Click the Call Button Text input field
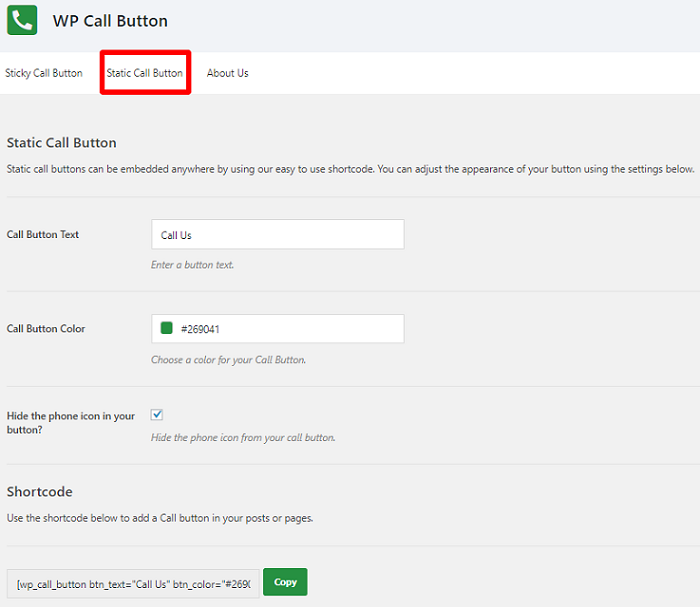Viewport: 700px width, 607px height. pos(278,234)
